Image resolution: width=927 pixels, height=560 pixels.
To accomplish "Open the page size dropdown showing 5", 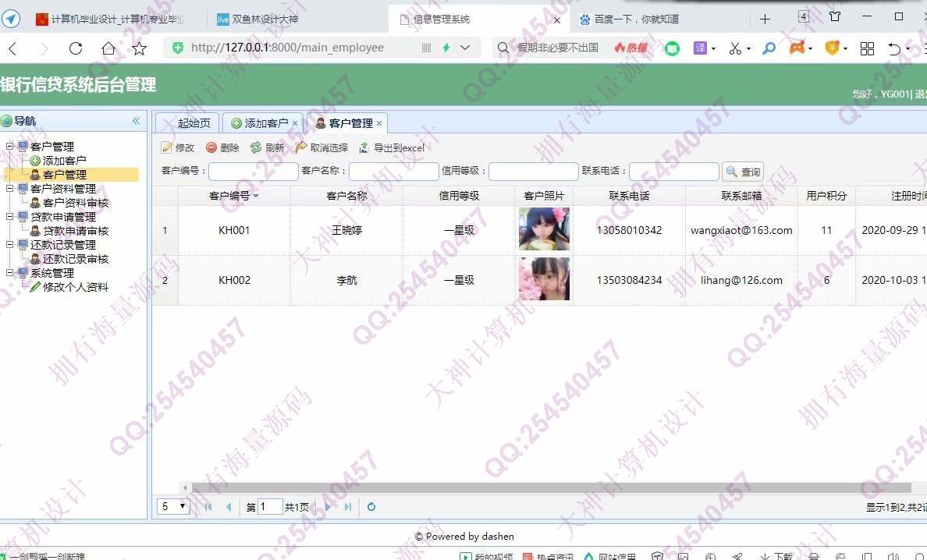I will [x=173, y=507].
